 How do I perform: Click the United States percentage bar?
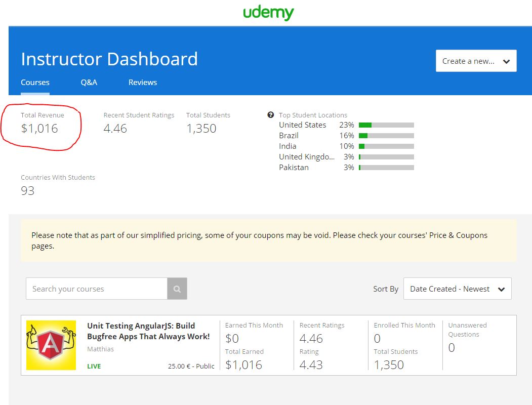coord(386,125)
